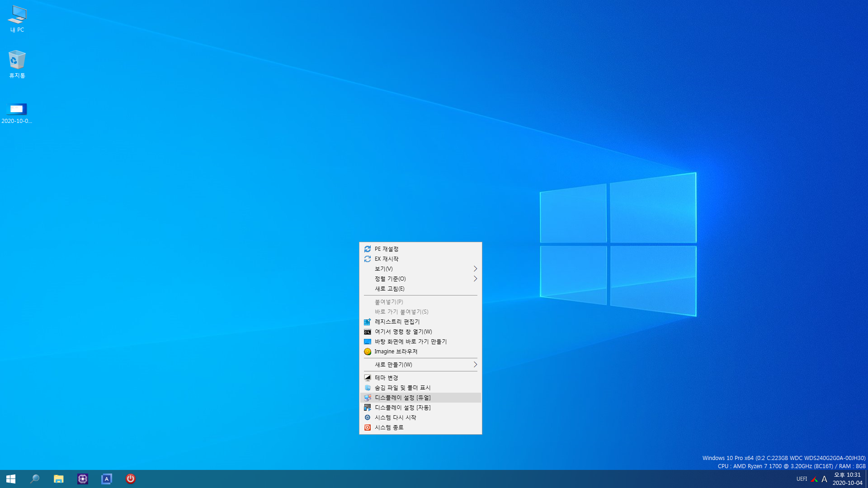Select 숨김 파일 및 폴더 표시

(x=420, y=388)
